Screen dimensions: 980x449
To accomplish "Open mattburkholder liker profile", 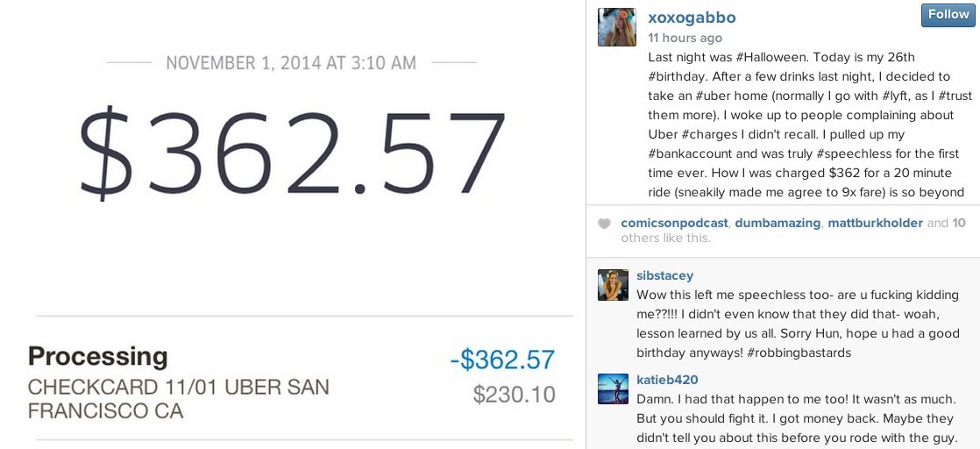I will 875,223.
